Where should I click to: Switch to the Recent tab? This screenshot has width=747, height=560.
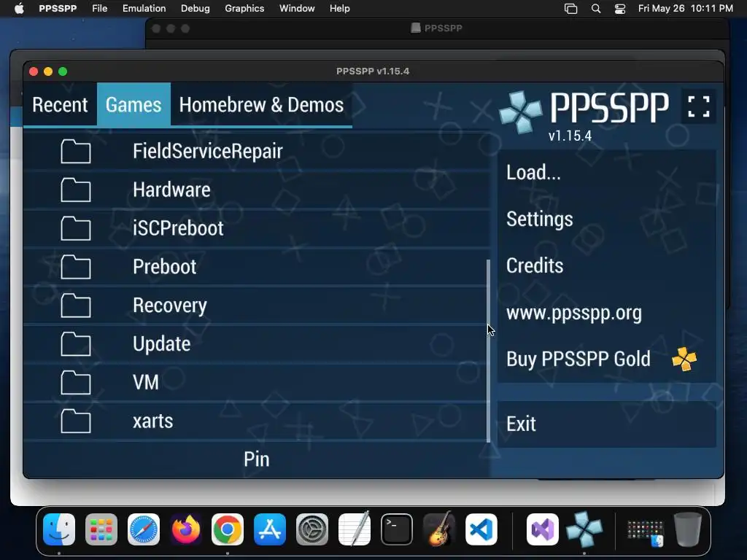click(60, 105)
